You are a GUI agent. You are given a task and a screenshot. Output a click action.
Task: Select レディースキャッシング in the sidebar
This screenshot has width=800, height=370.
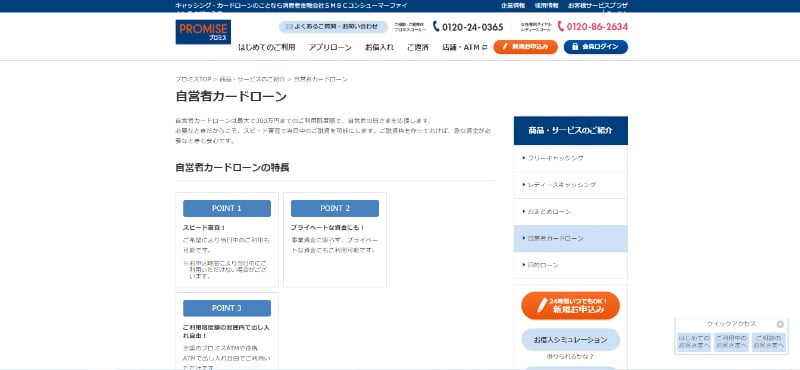coord(570,185)
